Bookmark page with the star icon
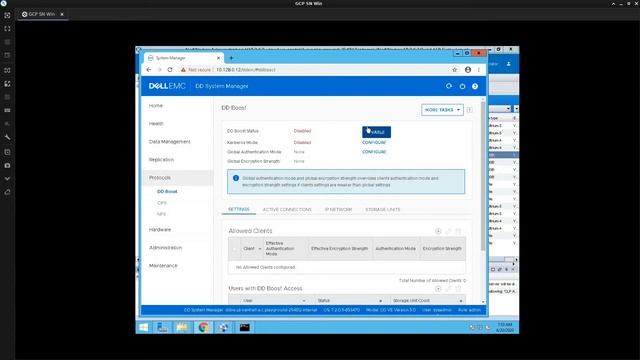The height and width of the screenshot is (360, 640). point(455,70)
